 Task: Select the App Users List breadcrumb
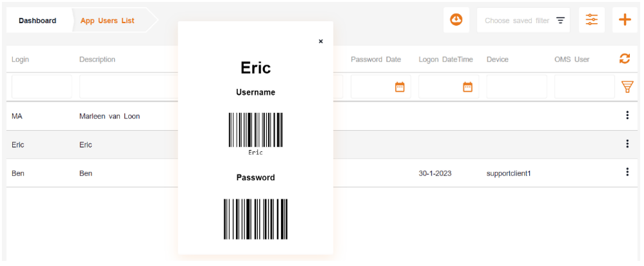[x=107, y=21]
